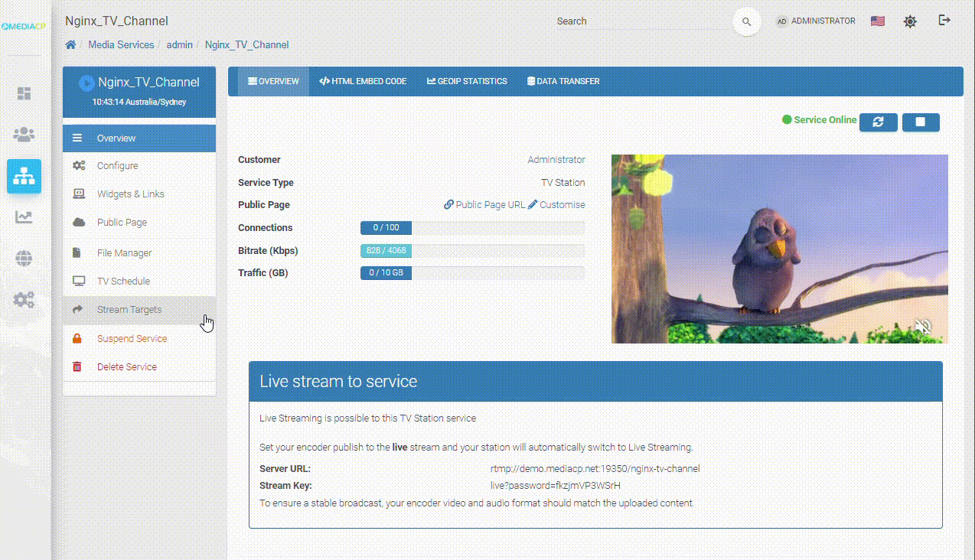
Task: Open the GeoIP Statistics tab
Action: pyautogui.click(x=467, y=81)
